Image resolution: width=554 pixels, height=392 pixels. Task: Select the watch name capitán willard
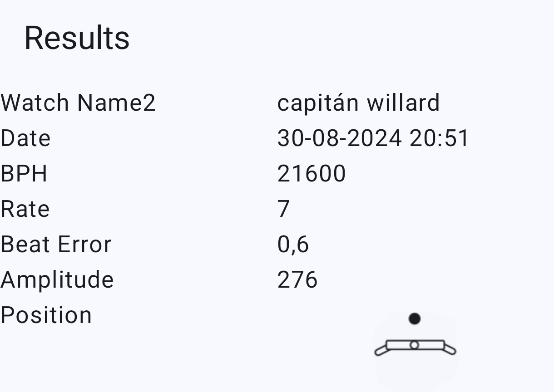click(x=358, y=103)
